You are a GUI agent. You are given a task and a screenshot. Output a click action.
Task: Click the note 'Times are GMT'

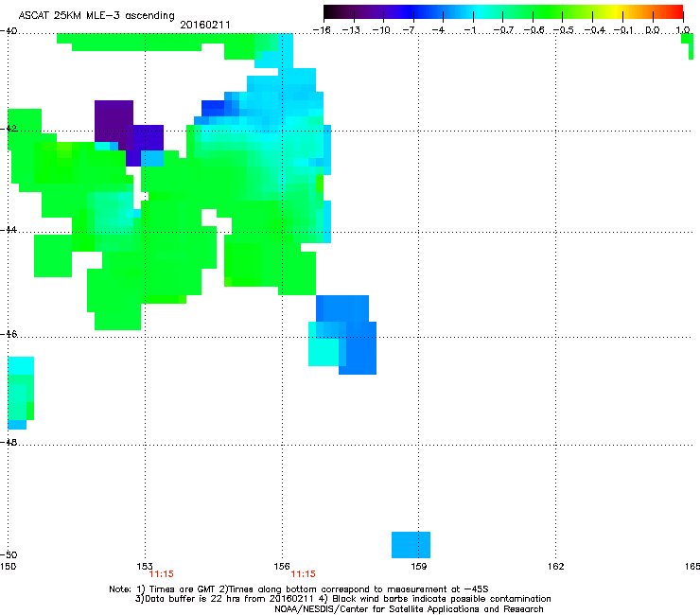coord(183,589)
